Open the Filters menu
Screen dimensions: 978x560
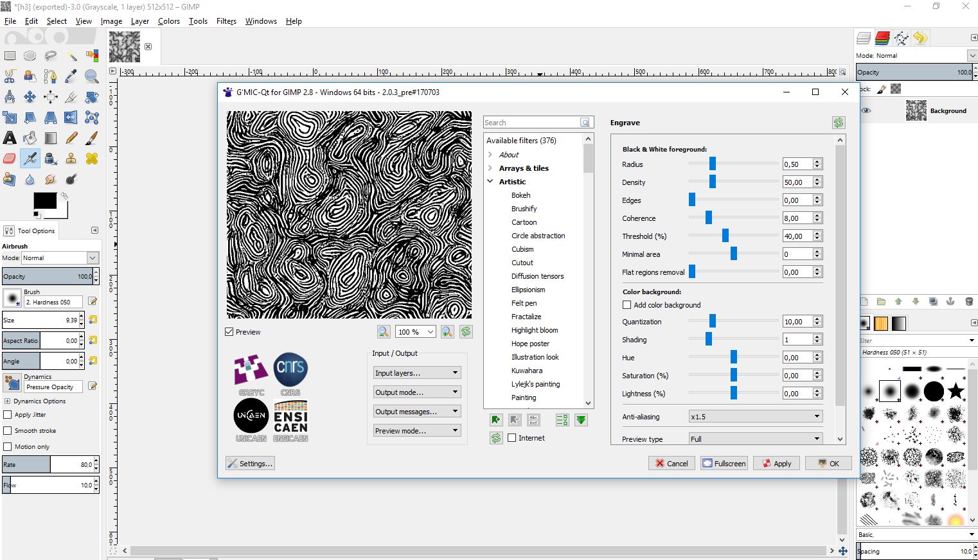click(x=226, y=21)
